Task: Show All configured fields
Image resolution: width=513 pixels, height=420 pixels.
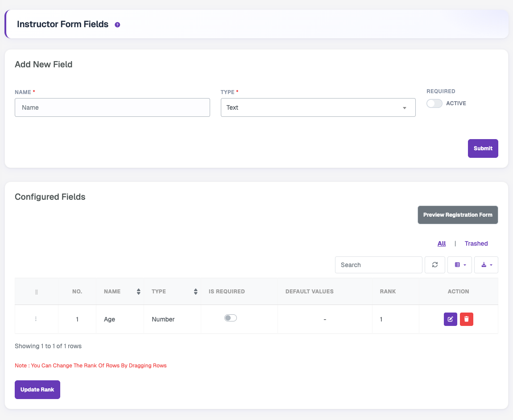Action: click(x=442, y=244)
